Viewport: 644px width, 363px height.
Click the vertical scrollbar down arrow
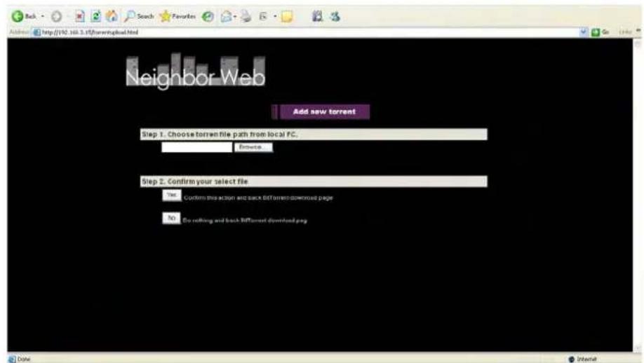tap(638, 348)
